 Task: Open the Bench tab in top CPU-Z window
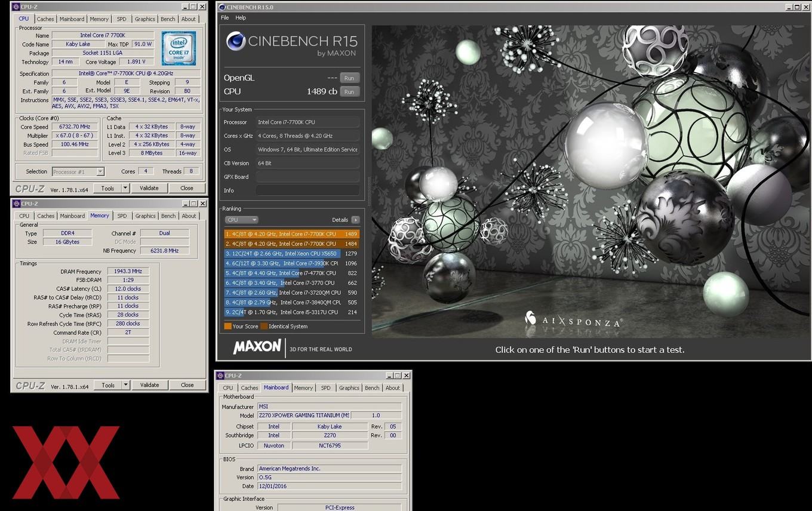[168, 19]
